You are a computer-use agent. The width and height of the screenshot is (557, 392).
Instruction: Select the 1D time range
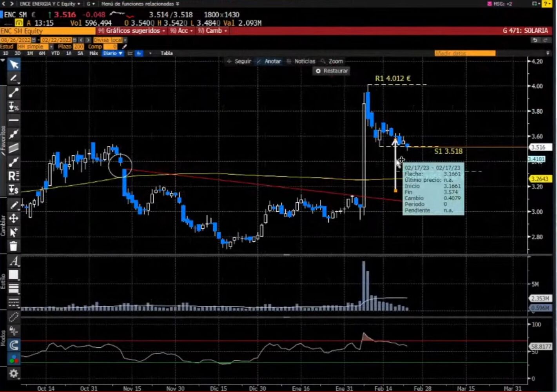(5, 53)
